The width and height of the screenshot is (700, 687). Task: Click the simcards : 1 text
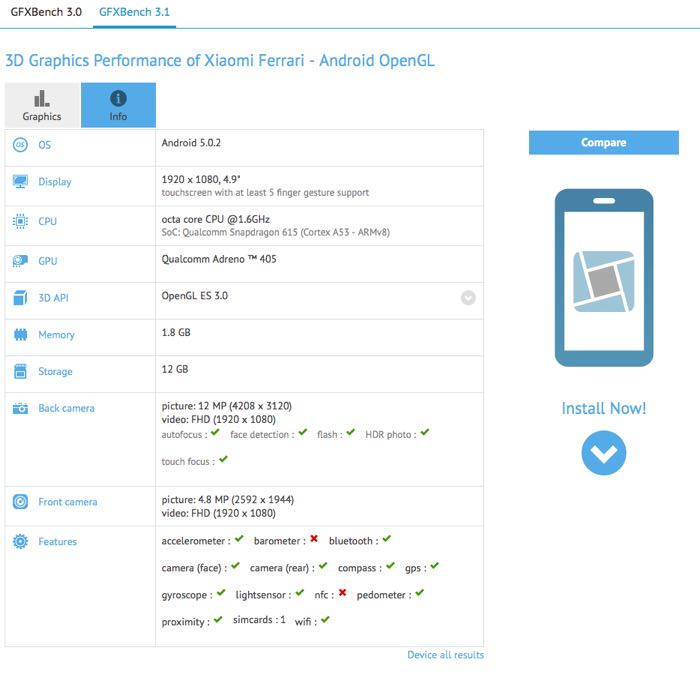tap(259, 620)
